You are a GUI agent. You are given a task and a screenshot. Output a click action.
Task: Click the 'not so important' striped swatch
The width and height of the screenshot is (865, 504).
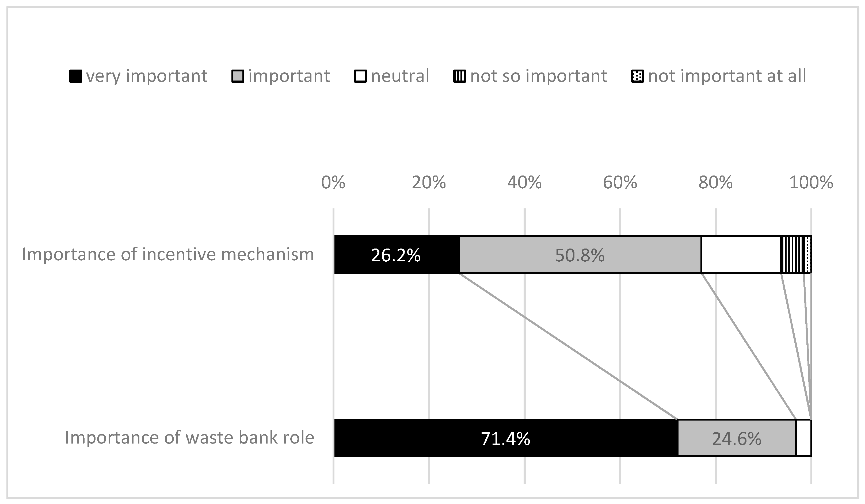[460, 76]
